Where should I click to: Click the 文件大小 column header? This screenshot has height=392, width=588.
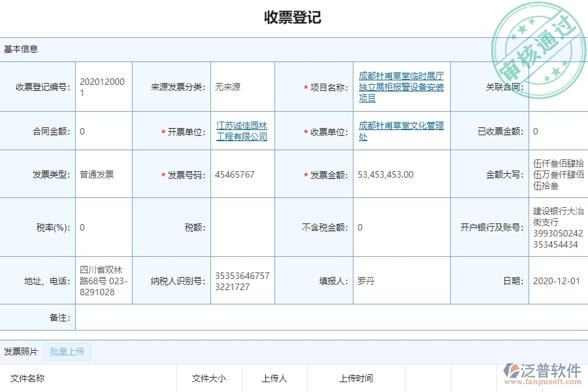(x=209, y=378)
